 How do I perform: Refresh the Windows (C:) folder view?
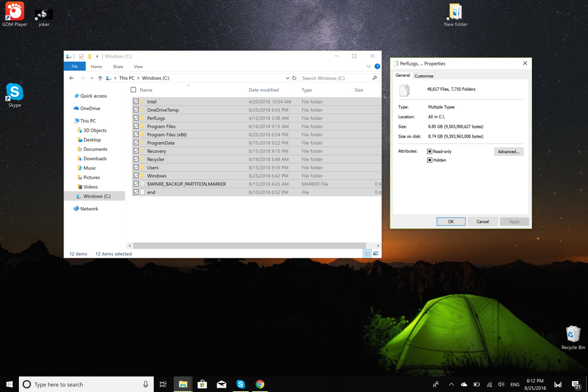click(x=295, y=78)
